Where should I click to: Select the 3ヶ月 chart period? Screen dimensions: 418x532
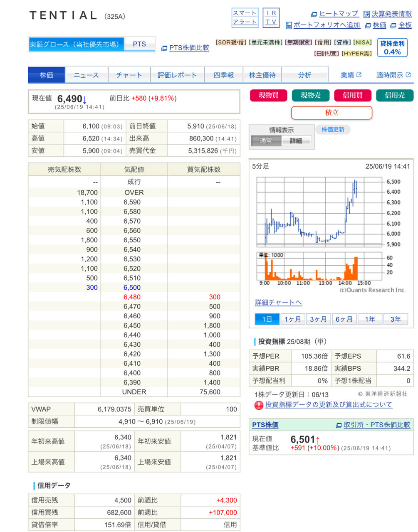318,319
